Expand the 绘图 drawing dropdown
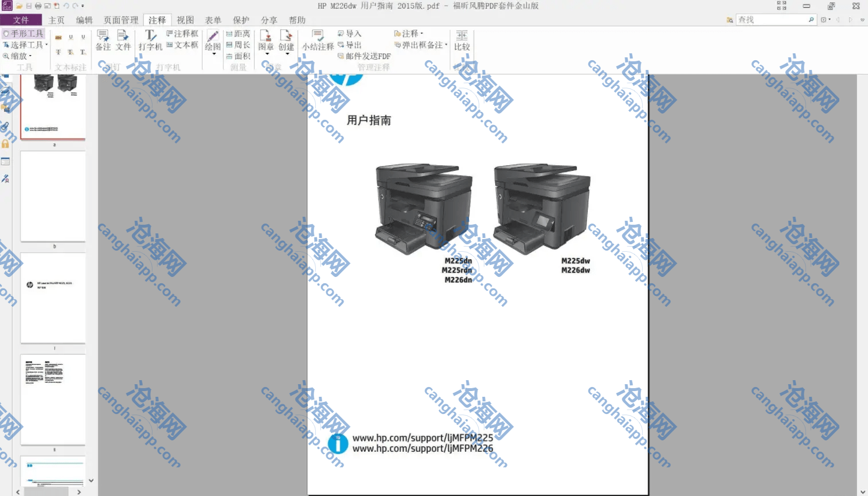868x496 pixels. 213,54
